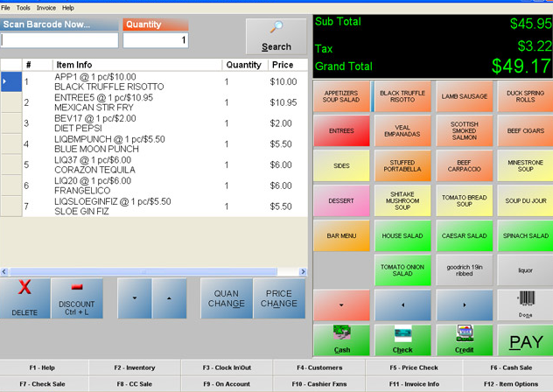The width and height of the screenshot is (553, 392).
Task: Select the Entrees category
Action: click(x=341, y=131)
